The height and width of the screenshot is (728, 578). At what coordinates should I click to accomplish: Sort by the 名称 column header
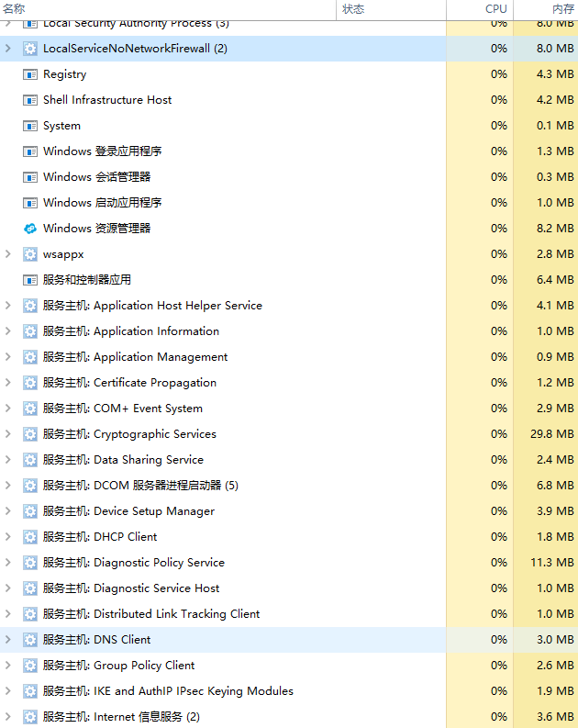pyautogui.click(x=168, y=9)
